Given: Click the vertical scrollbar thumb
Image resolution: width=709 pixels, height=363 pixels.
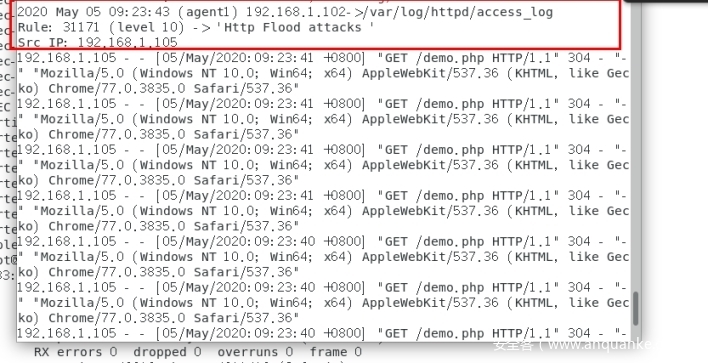Looking at the screenshot, I should [x=636, y=308].
